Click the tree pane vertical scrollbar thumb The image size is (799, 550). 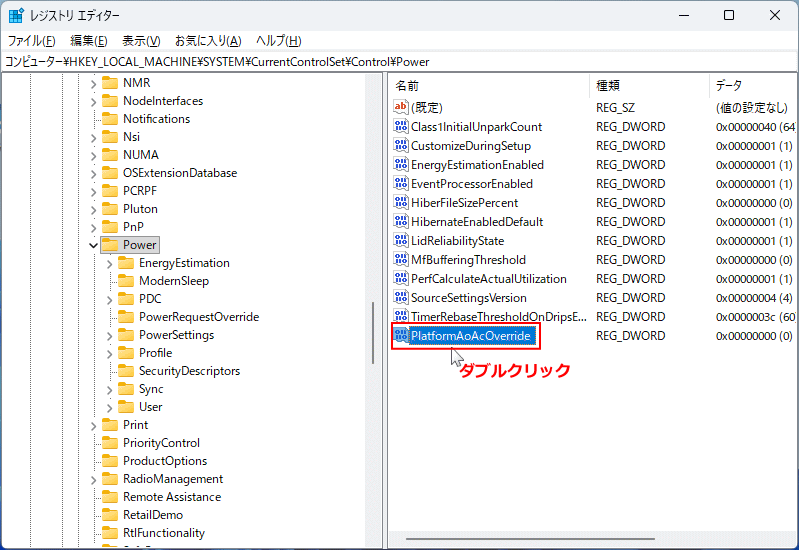(373, 333)
